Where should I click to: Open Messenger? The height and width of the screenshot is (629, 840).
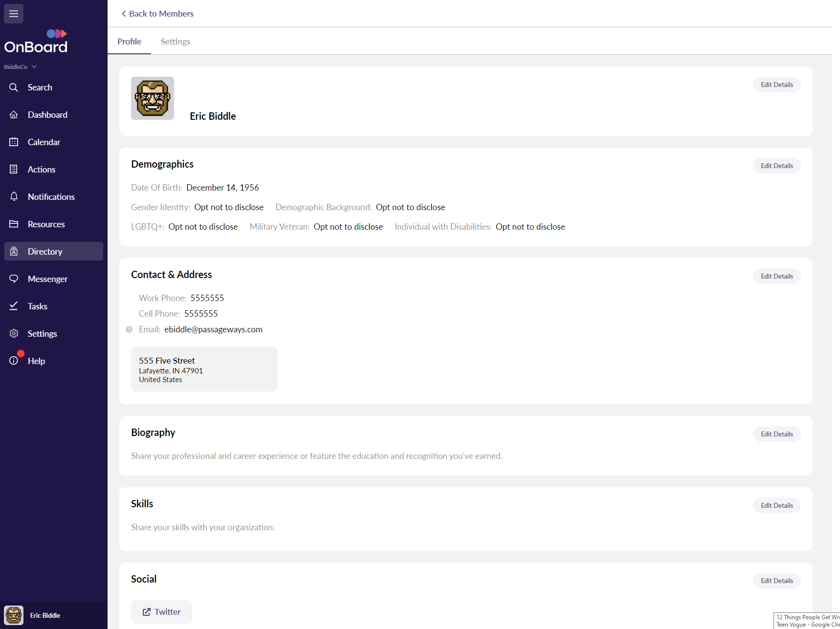pos(47,279)
